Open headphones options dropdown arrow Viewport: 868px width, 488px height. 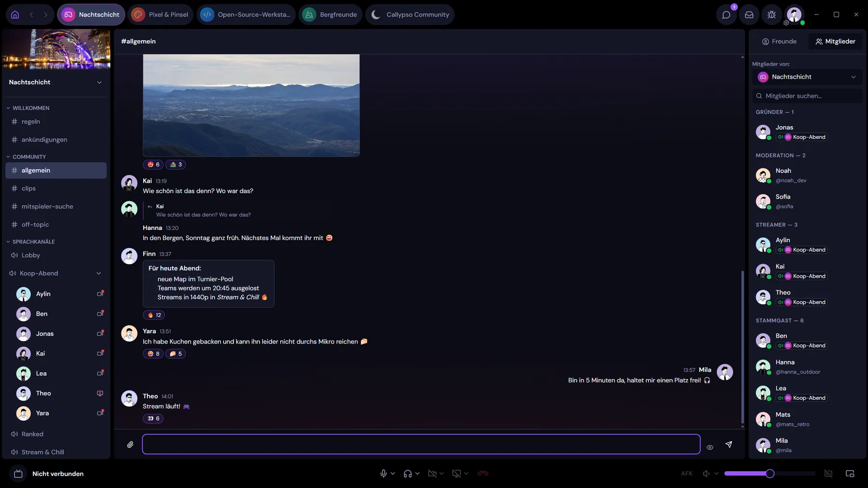(x=418, y=474)
